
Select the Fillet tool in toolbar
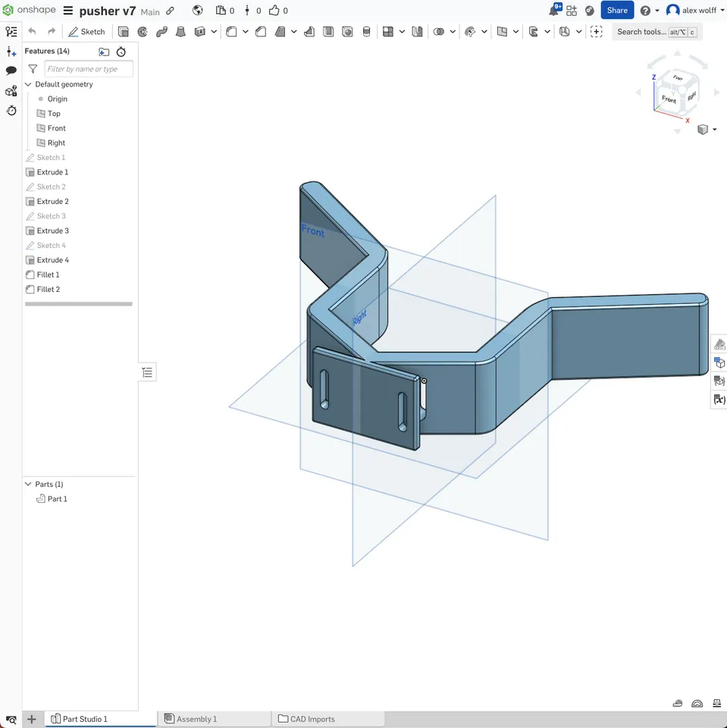coord(232,32)
